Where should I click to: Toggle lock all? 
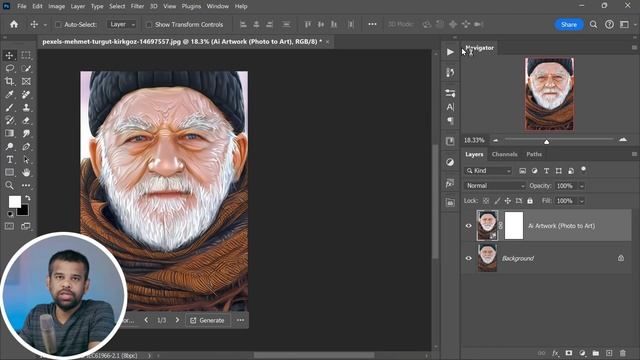(x=530, y=201)
